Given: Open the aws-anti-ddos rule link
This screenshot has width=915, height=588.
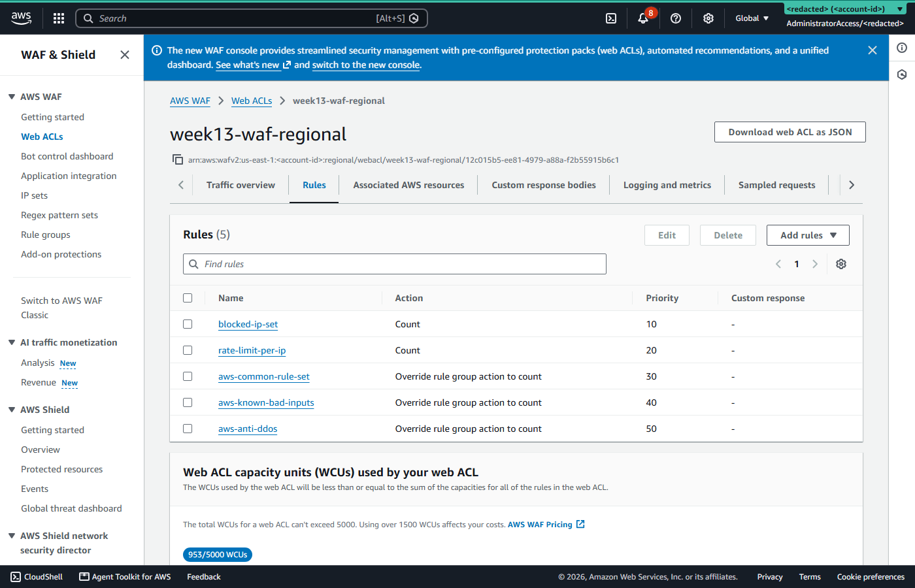Looking at the screenshot, I should click(248, 429).
